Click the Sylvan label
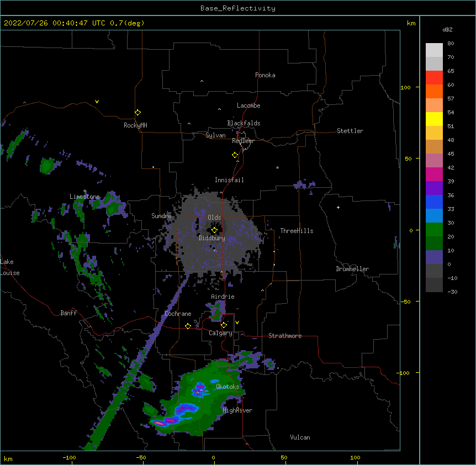The image size is (476, 465). (x=215, y=135)
